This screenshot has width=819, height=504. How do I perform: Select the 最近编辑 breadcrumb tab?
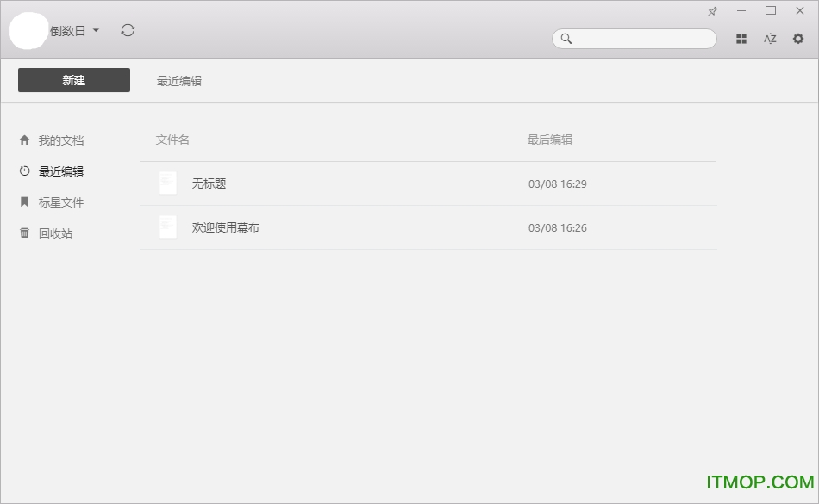[x=179, y=81]
